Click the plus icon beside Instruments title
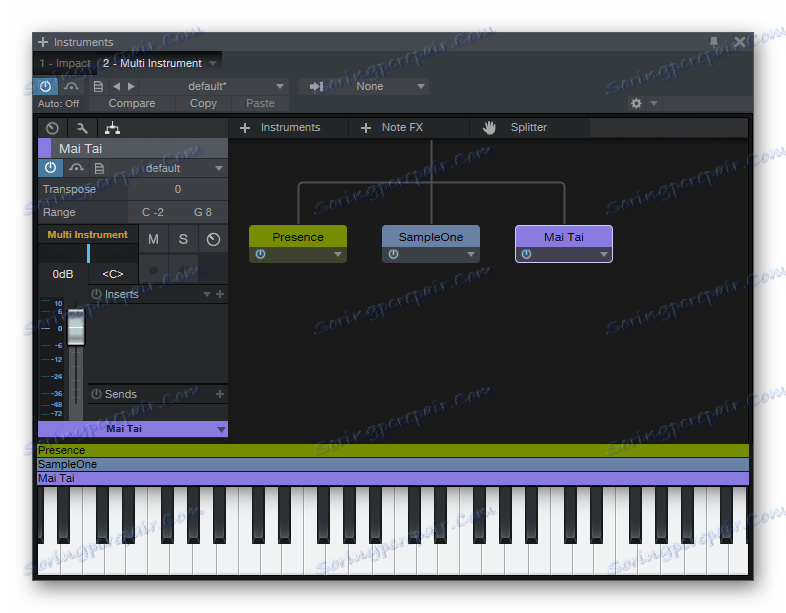Viewport: 786px width, 613px height. point(43,42)
